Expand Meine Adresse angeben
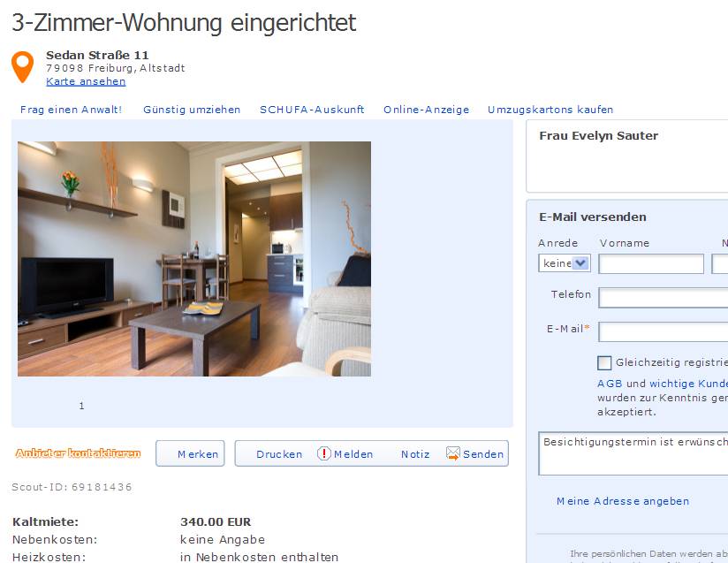Viewport: 728px width, 563px height. coord(623,501)
